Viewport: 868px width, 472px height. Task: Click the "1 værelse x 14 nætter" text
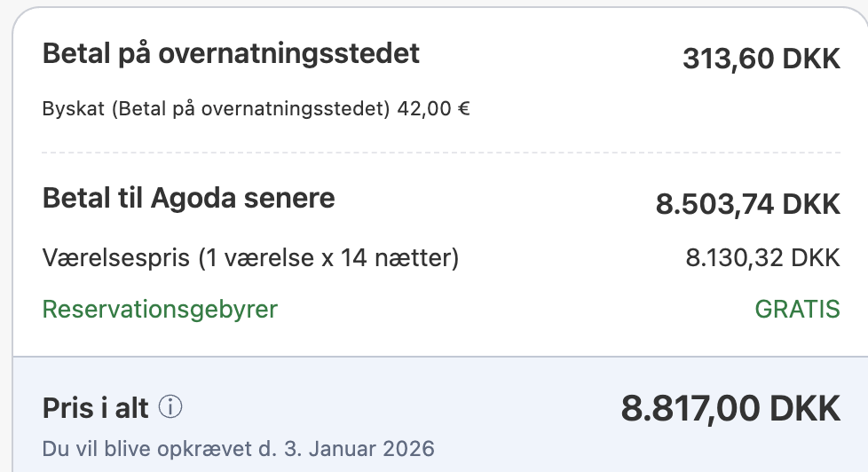[x=328, y=258]
